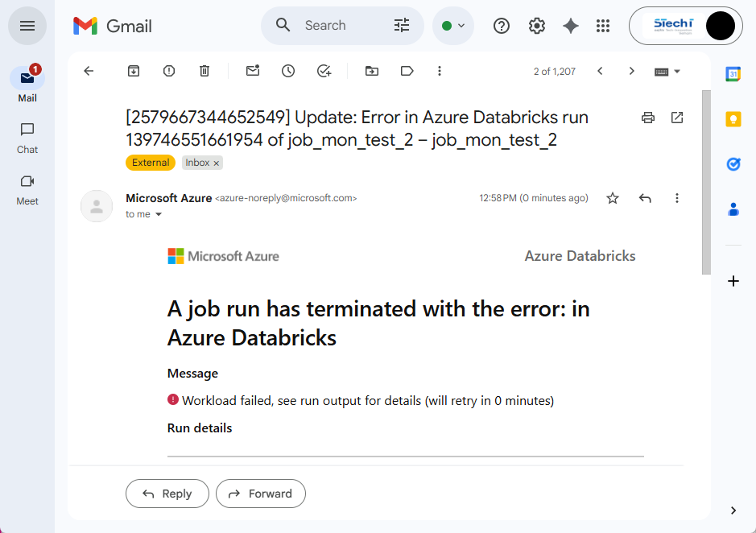Show search options filter icon
The height and width of the screenshot is (533, 756).
pyautogui.click(x=402, y=26)
